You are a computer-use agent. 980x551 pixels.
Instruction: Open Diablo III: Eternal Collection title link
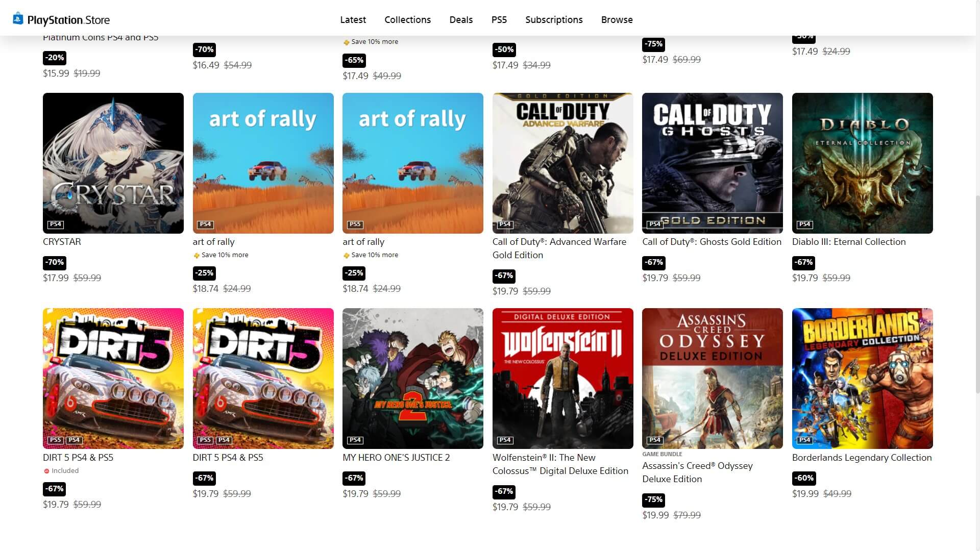(x=849, y=242)
